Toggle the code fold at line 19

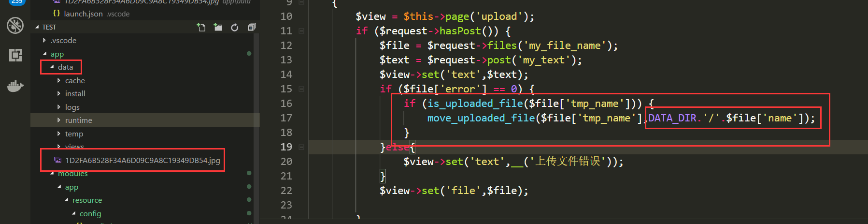pos(301,147)
